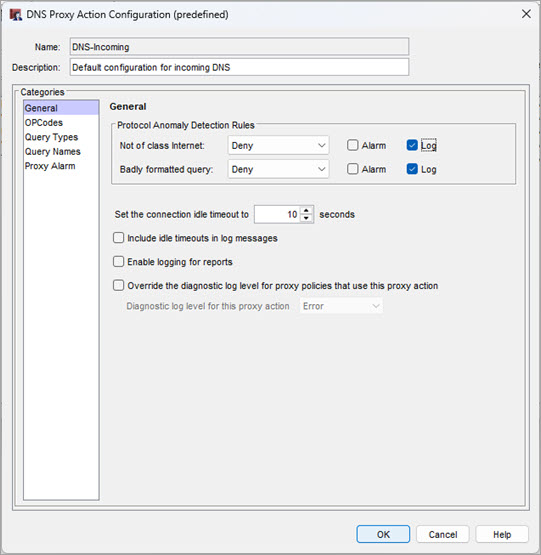Screen dimensions: 541x555
Task: Expand the Badly formatted query action dropdown
Action: click(x=278, y=169)
